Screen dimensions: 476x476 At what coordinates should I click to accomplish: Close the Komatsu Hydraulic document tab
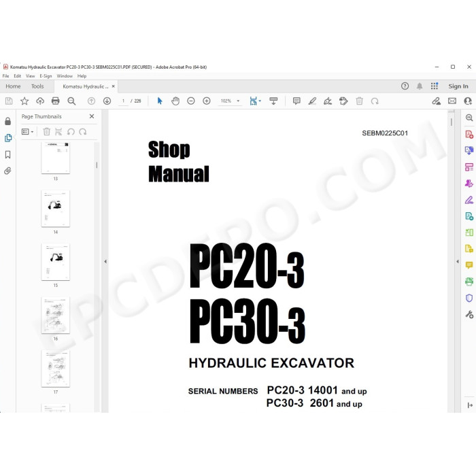pos(114,86)
